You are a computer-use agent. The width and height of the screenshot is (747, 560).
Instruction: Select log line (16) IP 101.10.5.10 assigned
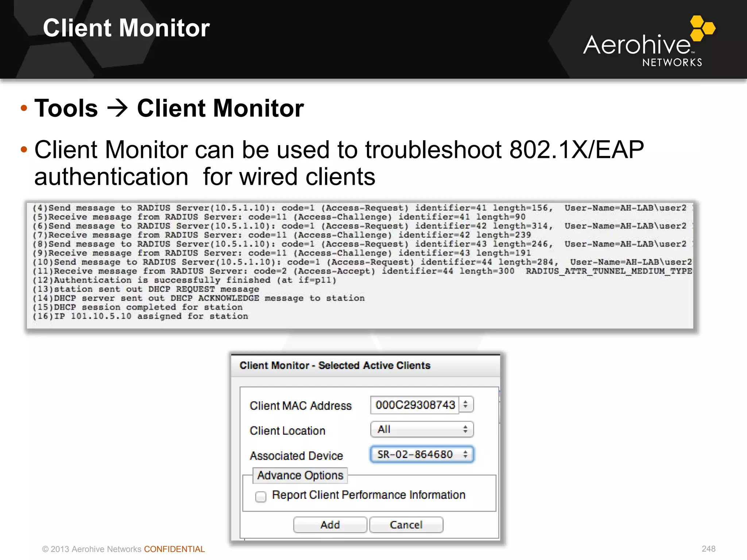[140, 316]
